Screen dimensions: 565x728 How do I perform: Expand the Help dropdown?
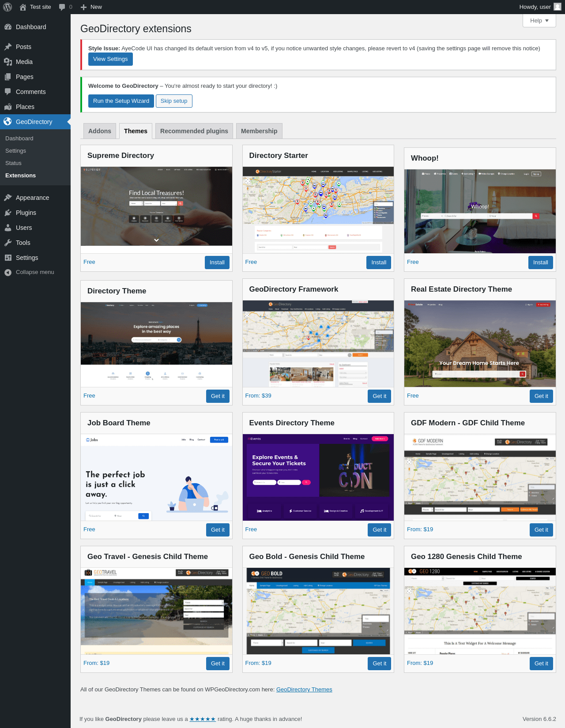pyautogui.click(x=539, y=21)
